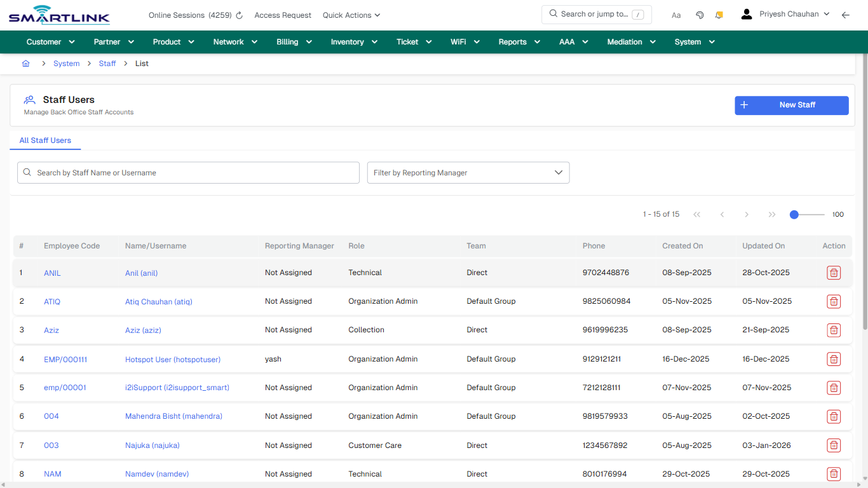This screenshot has height=488, width=868.
Task: Click the Search by Staff Name field
Action: [x=188, y=172]
